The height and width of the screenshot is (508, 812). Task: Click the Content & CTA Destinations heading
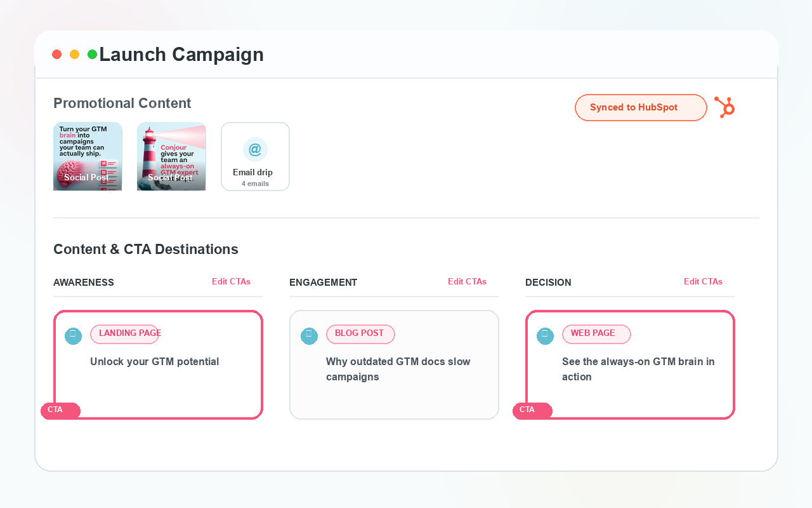(x=146, y=250)
